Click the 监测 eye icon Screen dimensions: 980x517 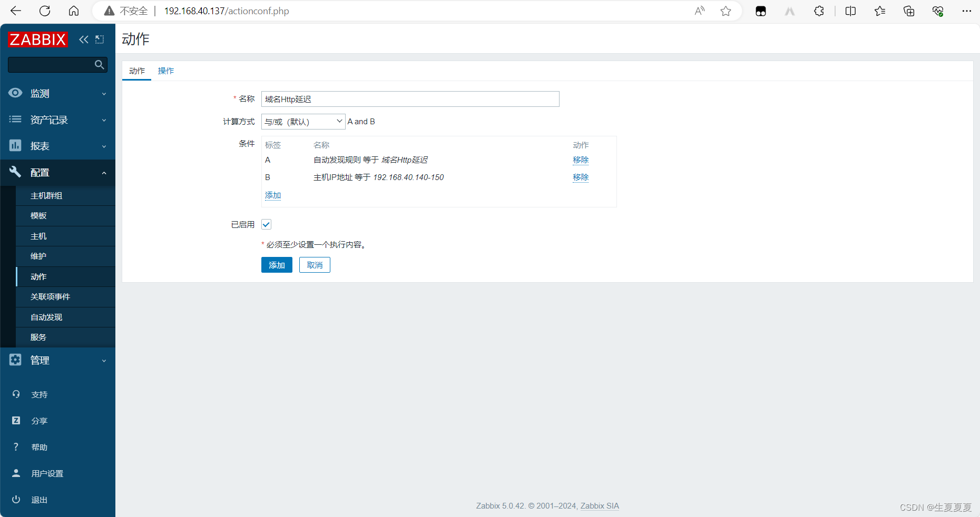[15, 93]
